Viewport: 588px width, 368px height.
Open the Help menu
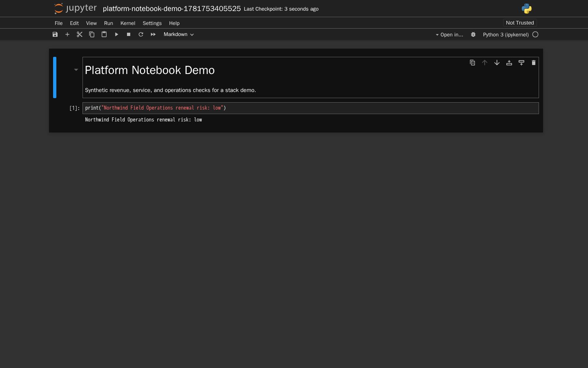(174, 23)
